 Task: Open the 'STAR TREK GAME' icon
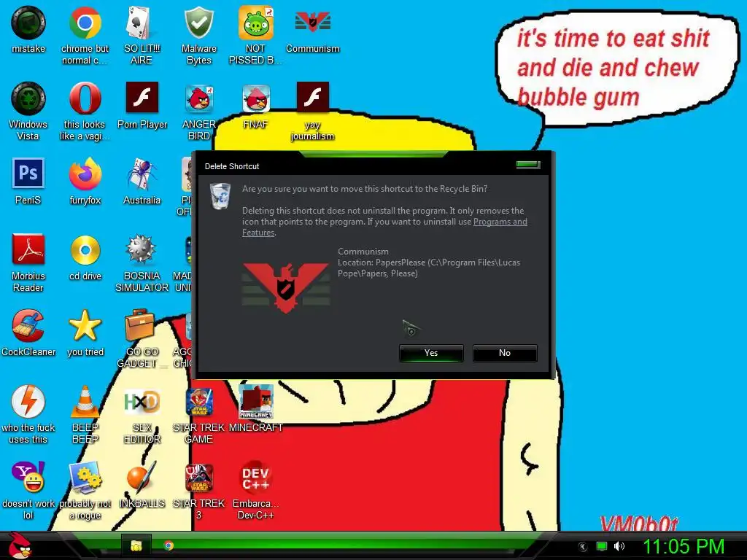(x=198, y=402)
